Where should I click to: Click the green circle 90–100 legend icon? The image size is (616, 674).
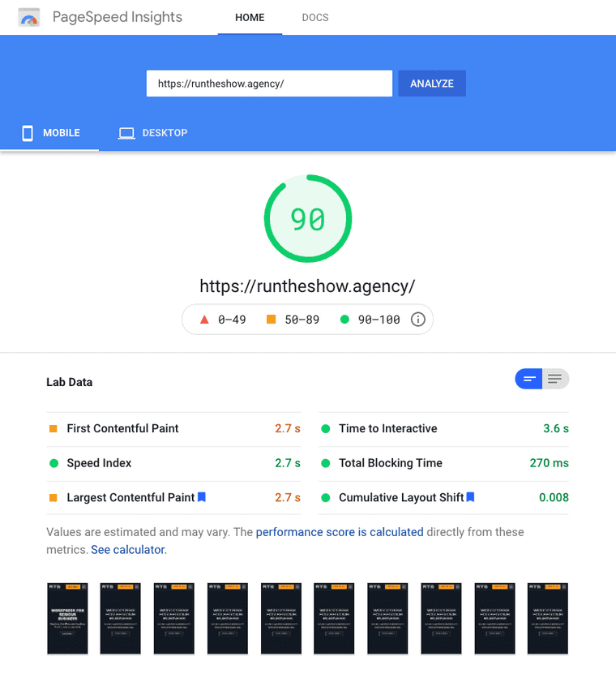[344, 320]
